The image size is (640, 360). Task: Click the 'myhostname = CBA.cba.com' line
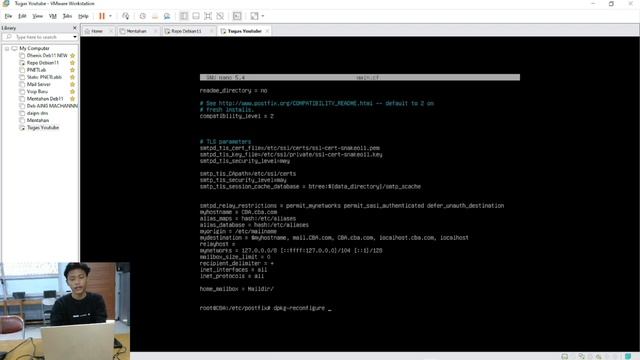tap(238, 212)
